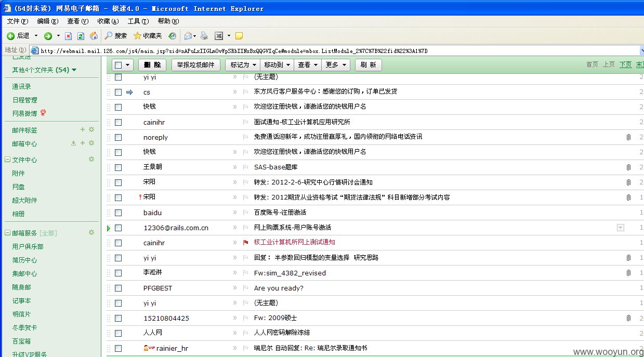
Task: Select checkbox of 面试通知 email from cainihr
Action: [x=118, y=122]
